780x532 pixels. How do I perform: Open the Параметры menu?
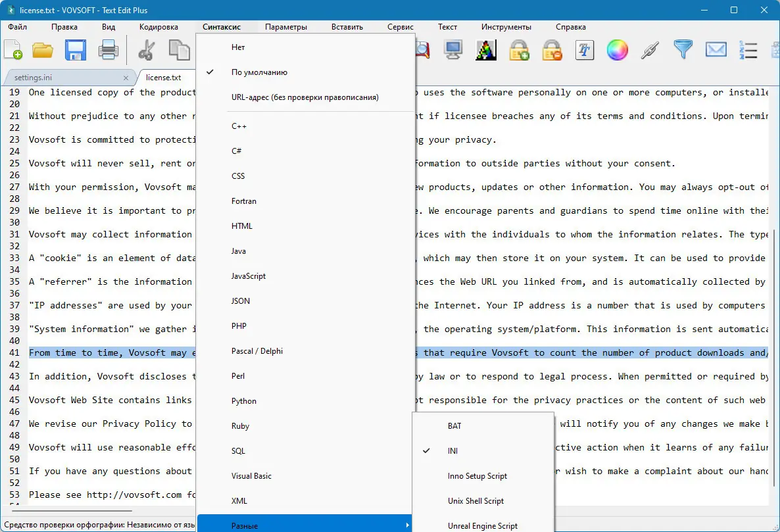[x=286, y=27]
